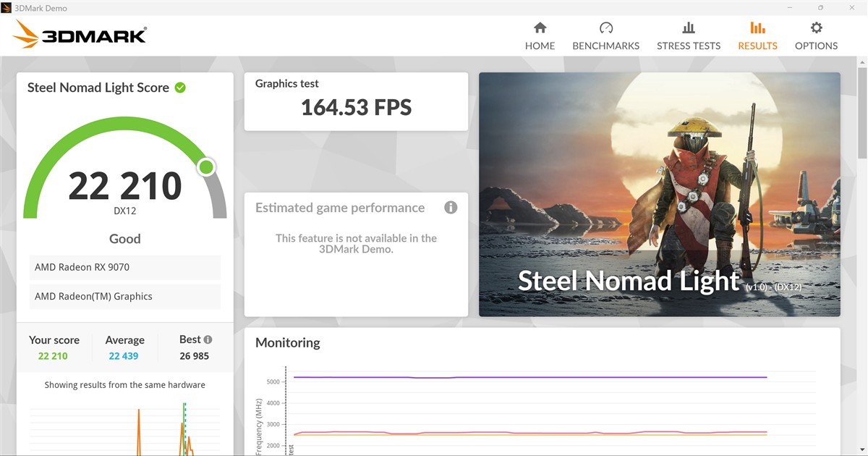Image resolution: width=868 pixels, height=456 pixels.
Task: Click the purple line in Monitoring chart
Action: 528,377
